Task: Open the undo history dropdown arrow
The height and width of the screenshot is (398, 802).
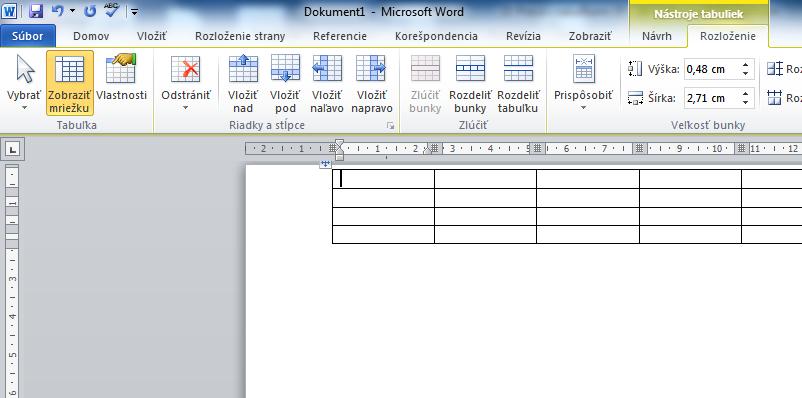Action: click(x=72, y=11)
